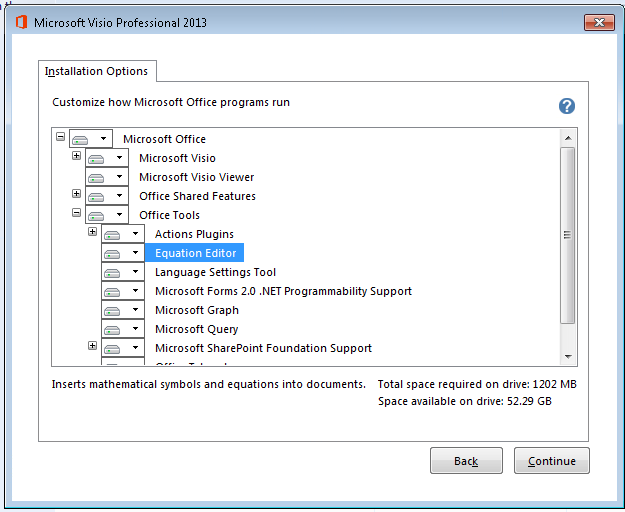
Task: Open the help icon for installation options
Action: (x=566, y=106)
